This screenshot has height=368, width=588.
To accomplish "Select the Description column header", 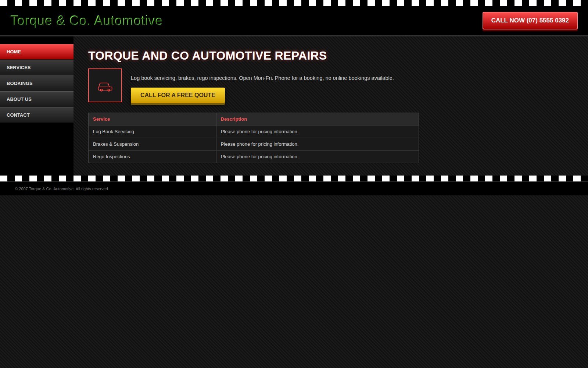I will (x=318, y=119).
